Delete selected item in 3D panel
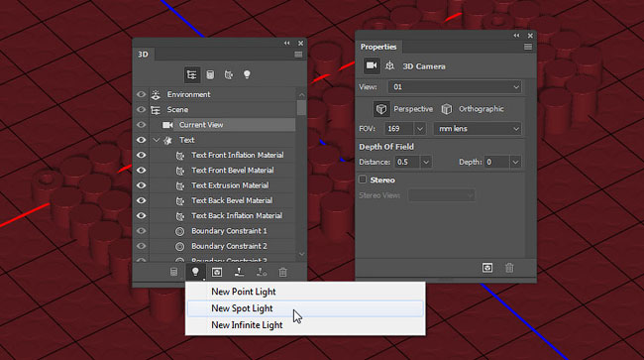644x360 pixels. [x=283, y=272]
